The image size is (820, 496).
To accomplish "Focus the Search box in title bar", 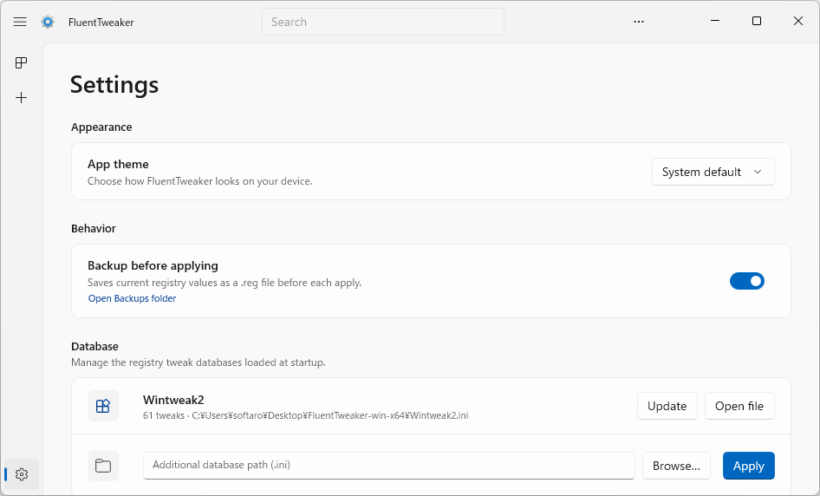I will click(383, 22).
